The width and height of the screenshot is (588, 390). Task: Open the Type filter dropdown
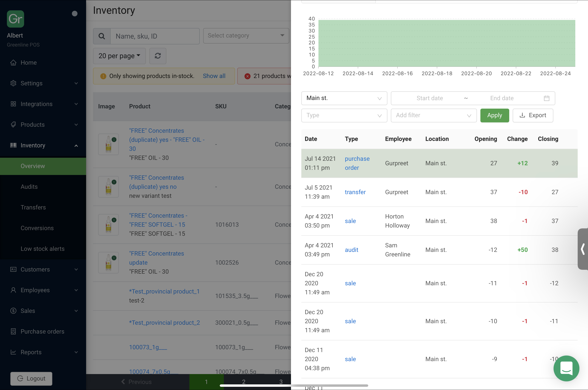pos(344,115)
